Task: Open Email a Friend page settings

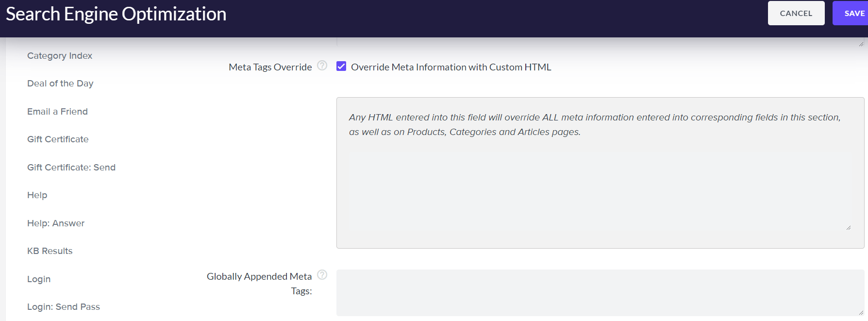Action: click(x=57, y=112)
